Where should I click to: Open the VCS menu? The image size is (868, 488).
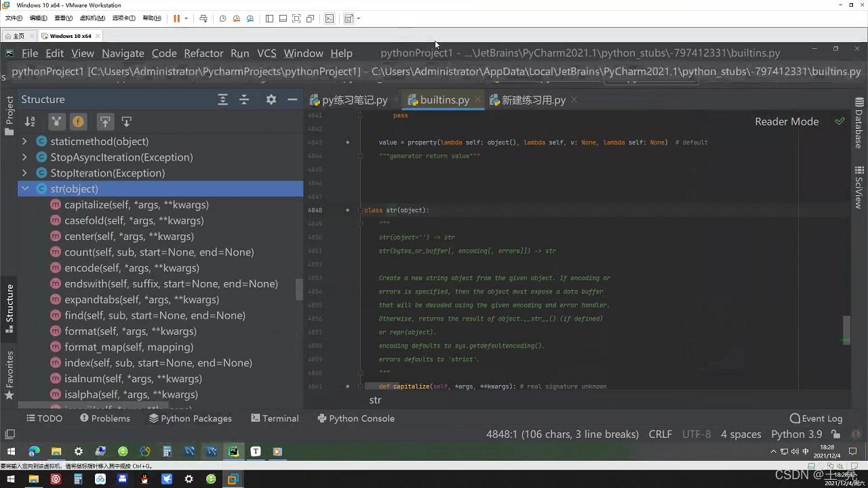pos(267,53)
